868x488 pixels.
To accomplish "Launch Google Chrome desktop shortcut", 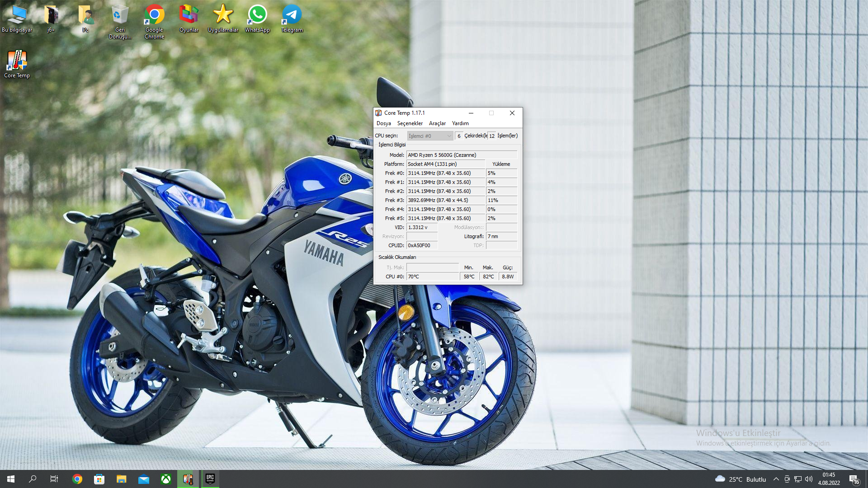I will 154,22.
